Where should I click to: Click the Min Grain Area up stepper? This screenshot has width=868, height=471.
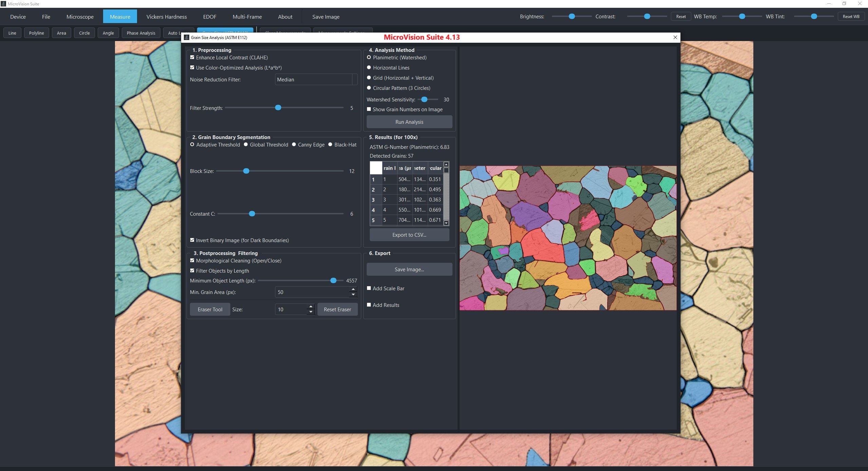tap(353, 289)
